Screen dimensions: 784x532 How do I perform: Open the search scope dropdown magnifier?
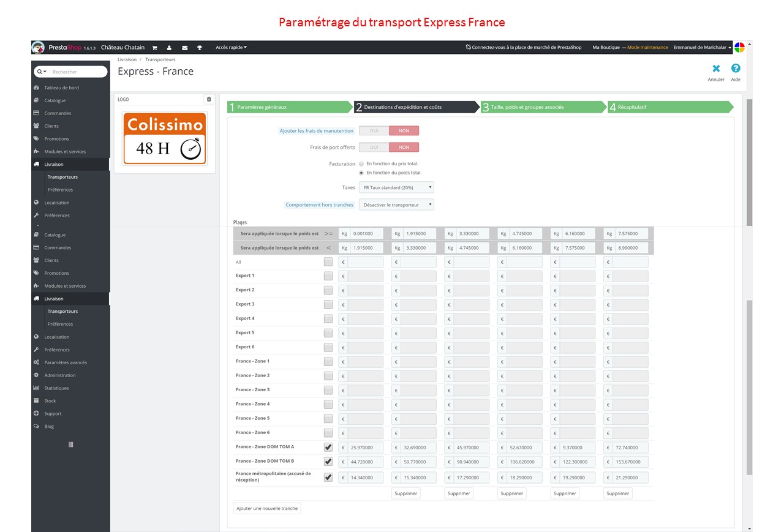point(42,72)
